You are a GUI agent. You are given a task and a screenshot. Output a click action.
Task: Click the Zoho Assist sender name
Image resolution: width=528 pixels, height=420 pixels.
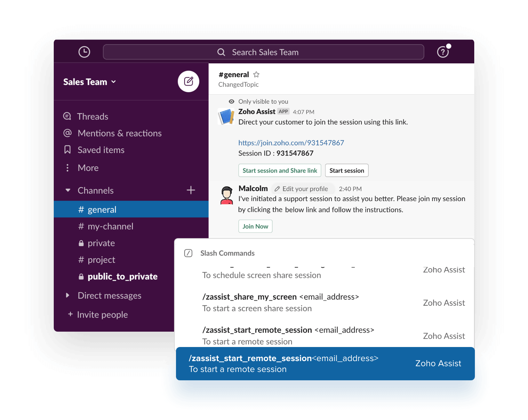257,111
